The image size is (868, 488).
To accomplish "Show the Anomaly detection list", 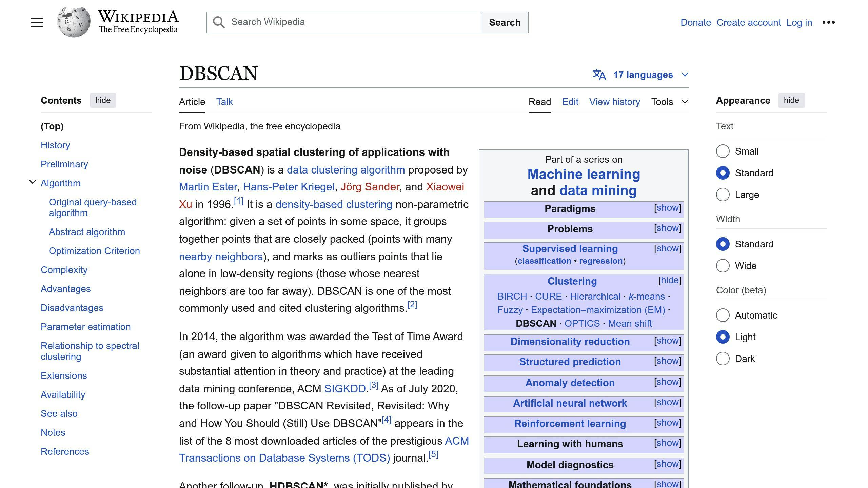I will (667, 382).
